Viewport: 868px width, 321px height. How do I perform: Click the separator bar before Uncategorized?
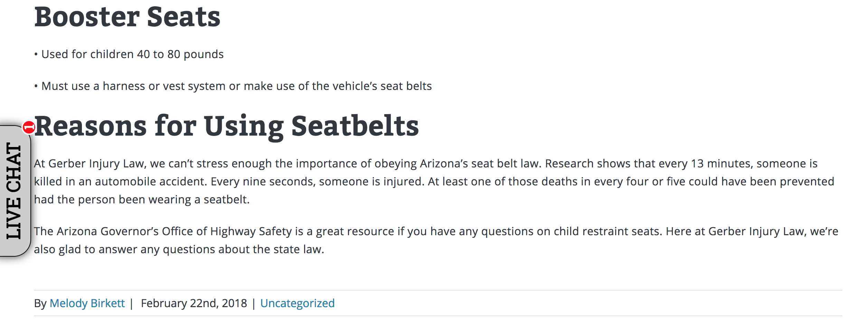point(254,303)
